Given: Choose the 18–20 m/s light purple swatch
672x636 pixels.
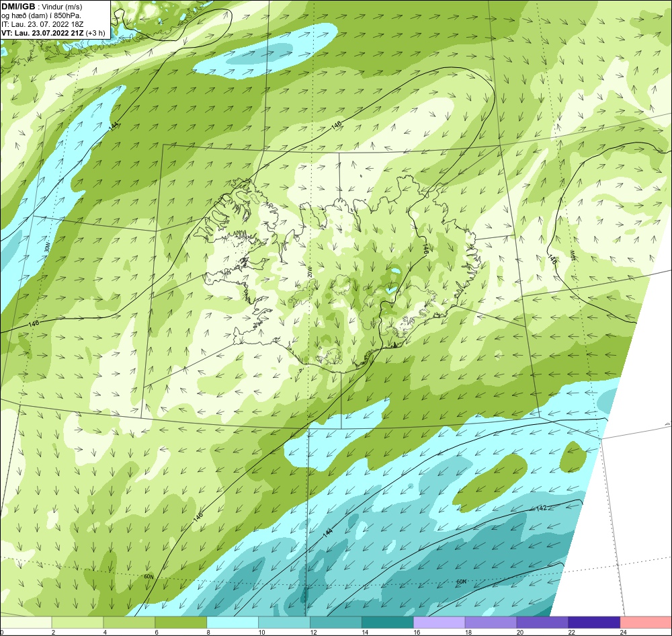Looking at the screenshot, I should click(491, 623).
